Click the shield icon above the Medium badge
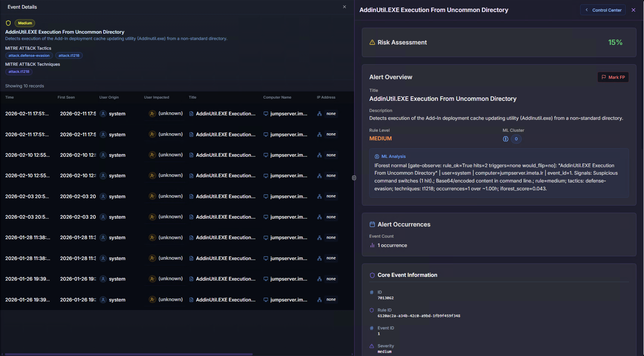The image size is (644, 356). tap(8, 23)
